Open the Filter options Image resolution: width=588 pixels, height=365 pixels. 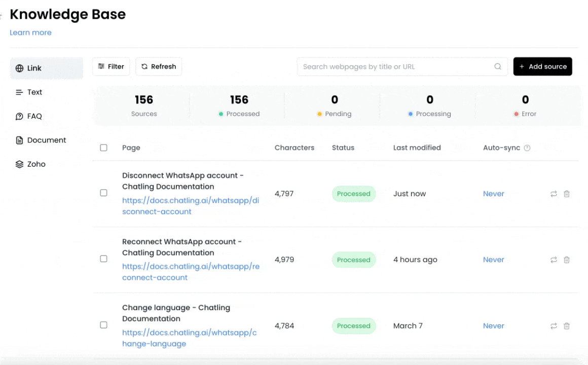tap(111, 66)
